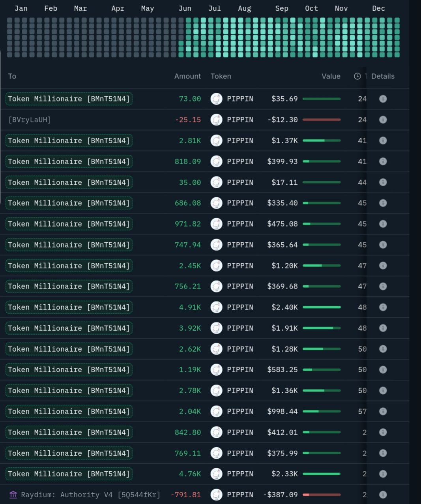Click PIPPIN token logo in 4.76K row

pyautogui.click(x=216, y=474)
